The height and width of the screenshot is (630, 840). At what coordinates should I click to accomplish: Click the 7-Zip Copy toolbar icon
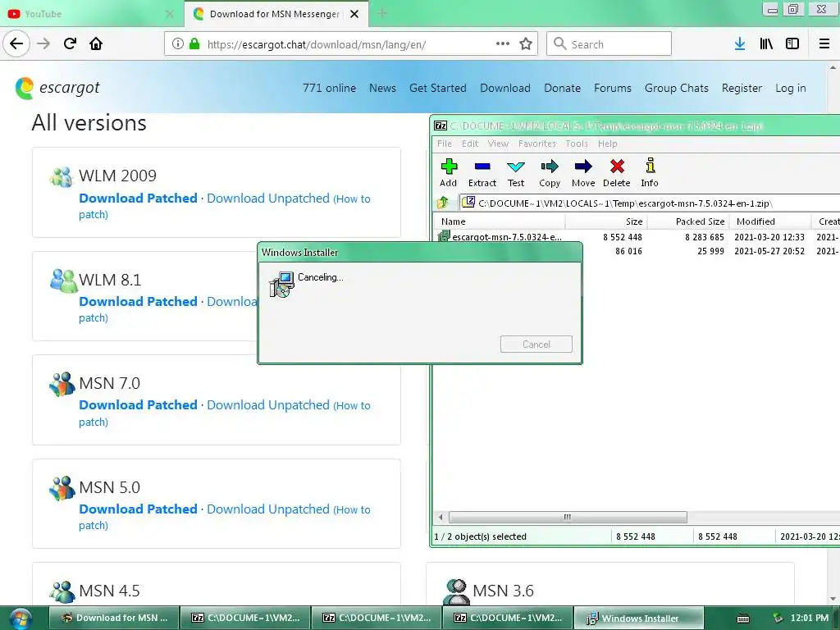[550, 167]
